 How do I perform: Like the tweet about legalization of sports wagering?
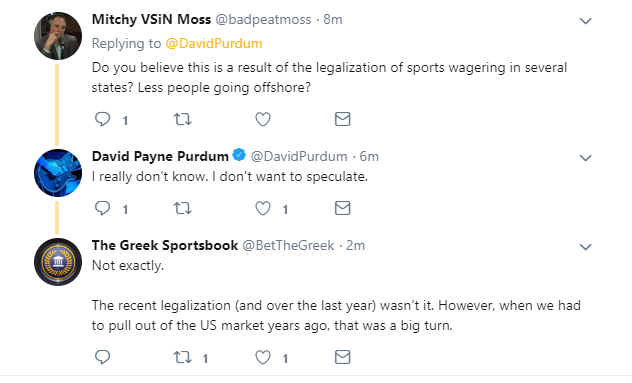point(263,119)
